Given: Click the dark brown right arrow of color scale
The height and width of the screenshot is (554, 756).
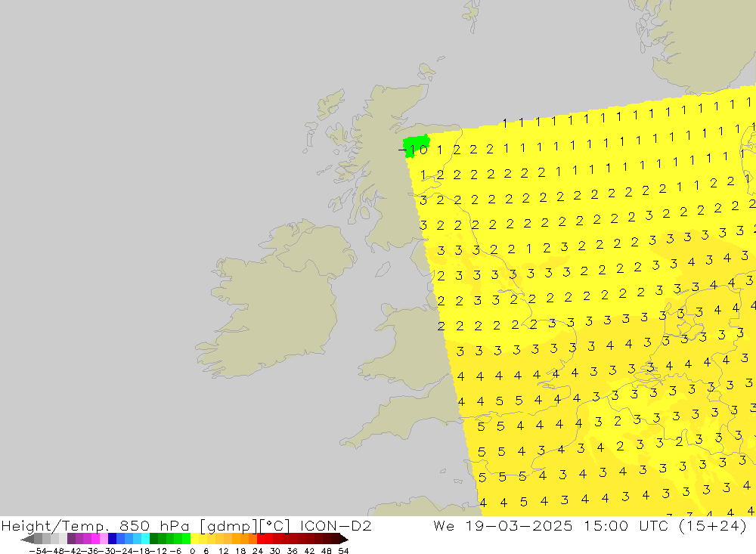Looking at the screenshot, I should 343,539.
